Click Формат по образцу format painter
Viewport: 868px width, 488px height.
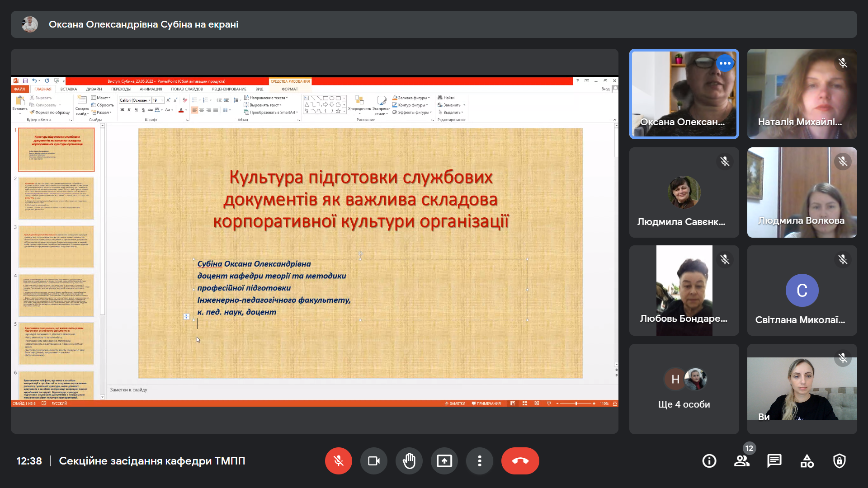[x=50, y=112]
